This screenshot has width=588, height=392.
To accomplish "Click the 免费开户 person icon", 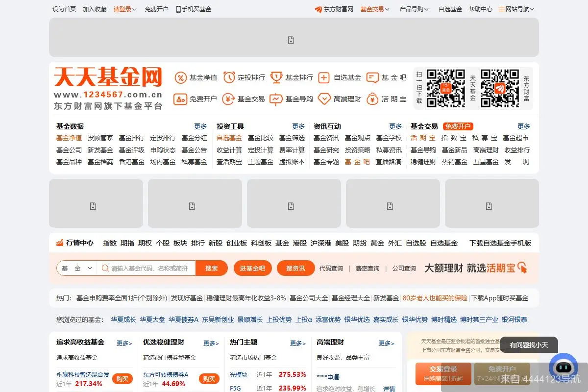I will pyautogui.click(x=181, y=98).
